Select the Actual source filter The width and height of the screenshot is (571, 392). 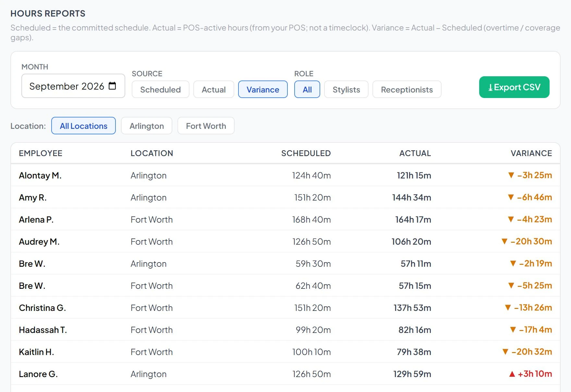(x=214, y=90)
